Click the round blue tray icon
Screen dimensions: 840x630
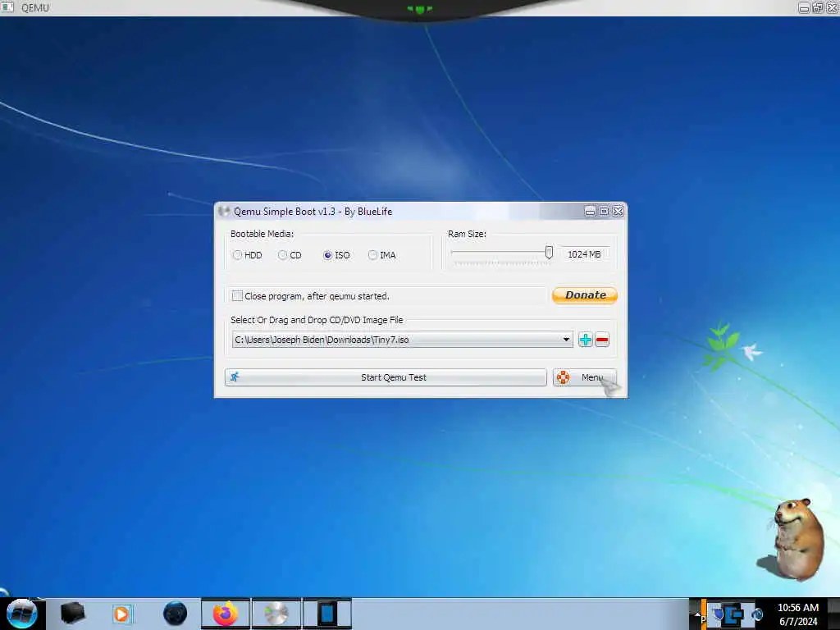point(757,614)
